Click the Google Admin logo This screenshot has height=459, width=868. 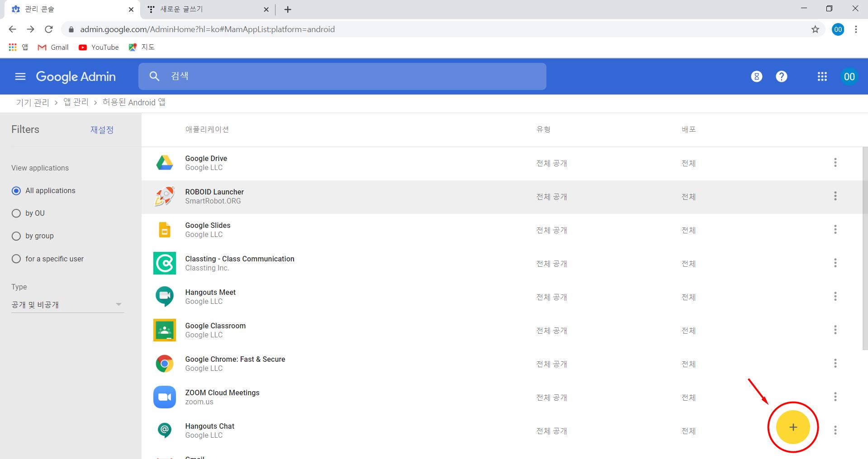pyautogui.click(x=76, y=76)
